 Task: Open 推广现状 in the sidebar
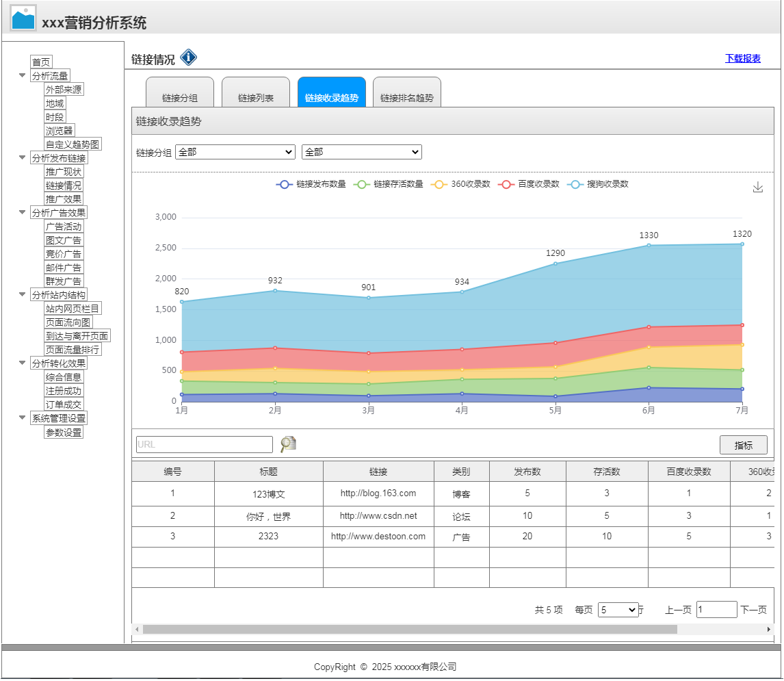click(x=64, y=172)
